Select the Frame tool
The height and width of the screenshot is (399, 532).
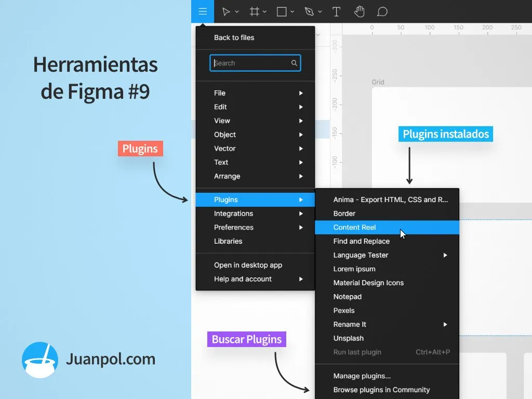(255, 12)
